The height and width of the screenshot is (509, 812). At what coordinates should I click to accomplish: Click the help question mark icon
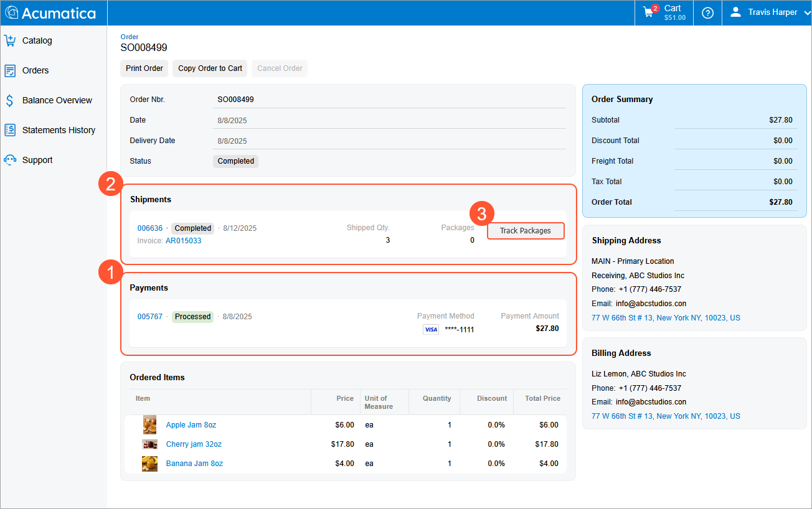(x=707, y=13)
